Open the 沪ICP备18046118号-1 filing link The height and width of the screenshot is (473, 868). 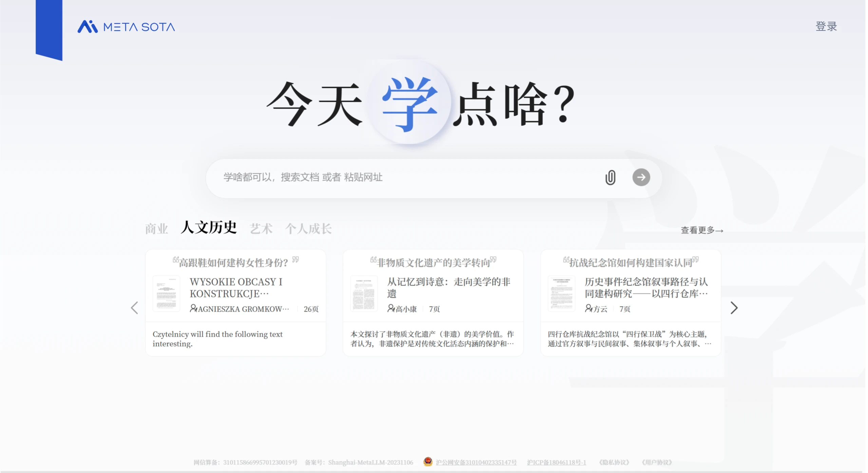coord(556,461)
